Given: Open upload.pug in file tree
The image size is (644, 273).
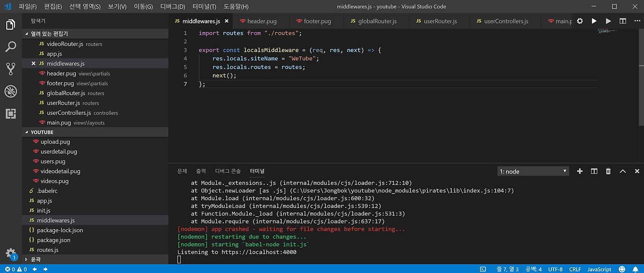Looking at the screenshot, I should point(95,142).
